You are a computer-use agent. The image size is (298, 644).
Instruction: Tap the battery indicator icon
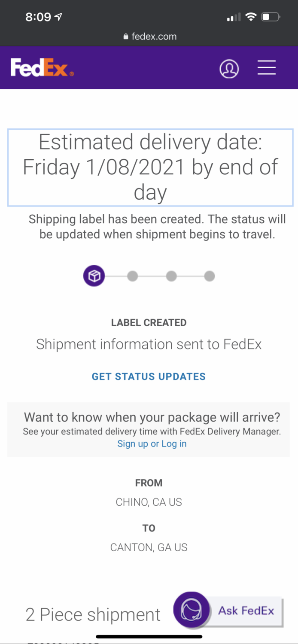[271, 17]
